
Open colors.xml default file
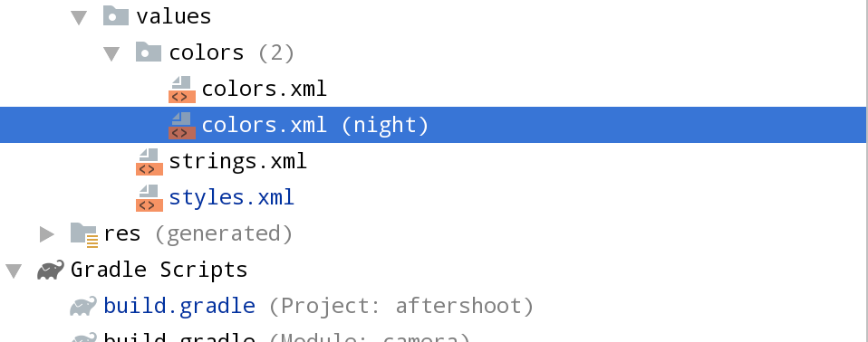(x=264, y=89)
